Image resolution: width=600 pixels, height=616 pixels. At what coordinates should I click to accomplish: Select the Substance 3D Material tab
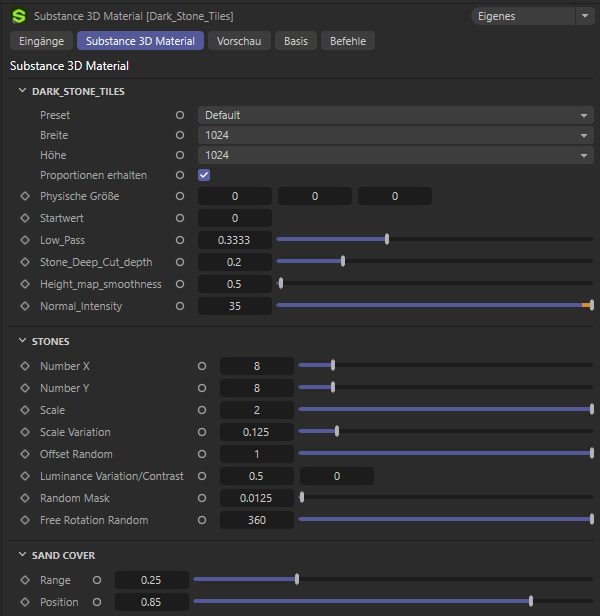[x=140, y=41]
